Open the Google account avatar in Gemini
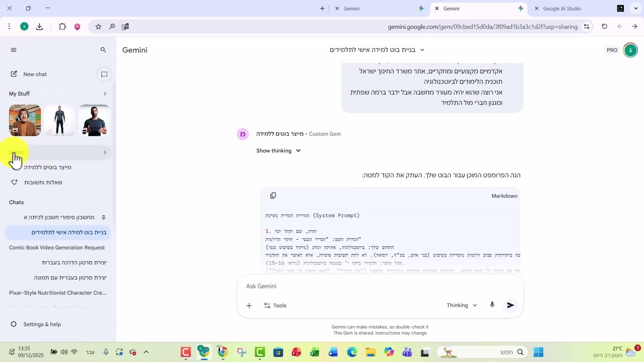Image resolution: width=644 pixels, height=362 pixels. tap(630, 50)
